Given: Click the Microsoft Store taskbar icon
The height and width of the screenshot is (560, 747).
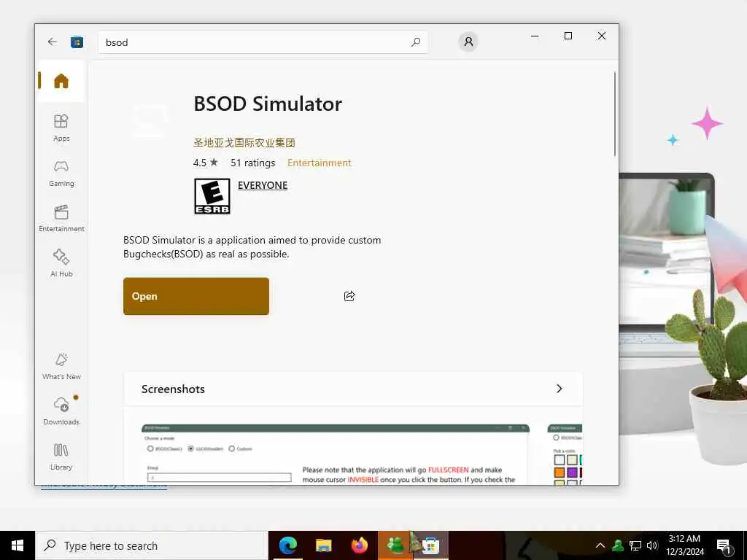Looking at the screenshot, I should tap(430, 545).
